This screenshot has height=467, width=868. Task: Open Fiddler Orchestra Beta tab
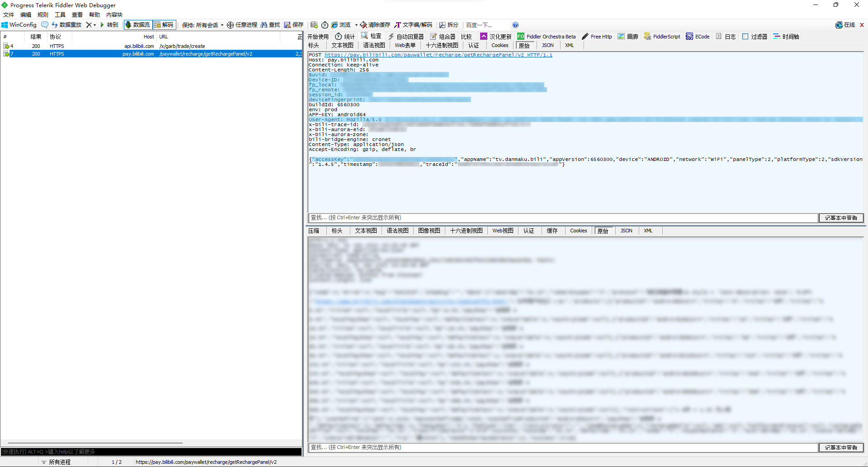pyautogui.click(x=547, y=37)
